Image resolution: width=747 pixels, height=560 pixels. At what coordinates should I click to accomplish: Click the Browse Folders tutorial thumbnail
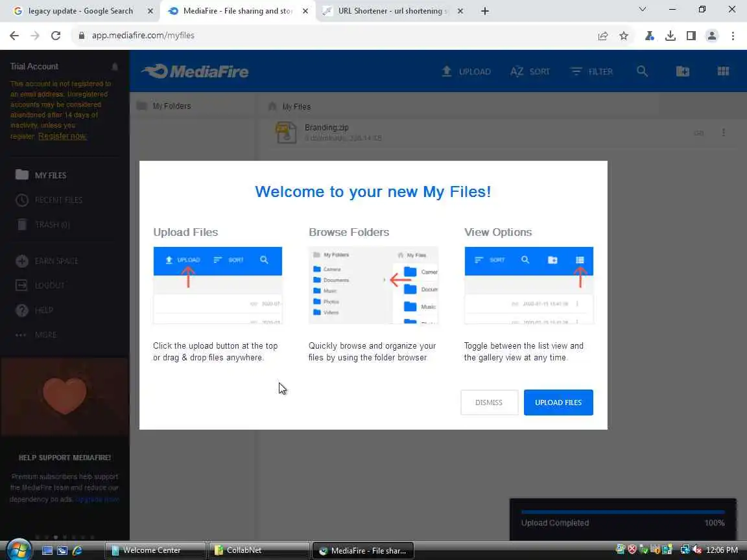(373, 285)
